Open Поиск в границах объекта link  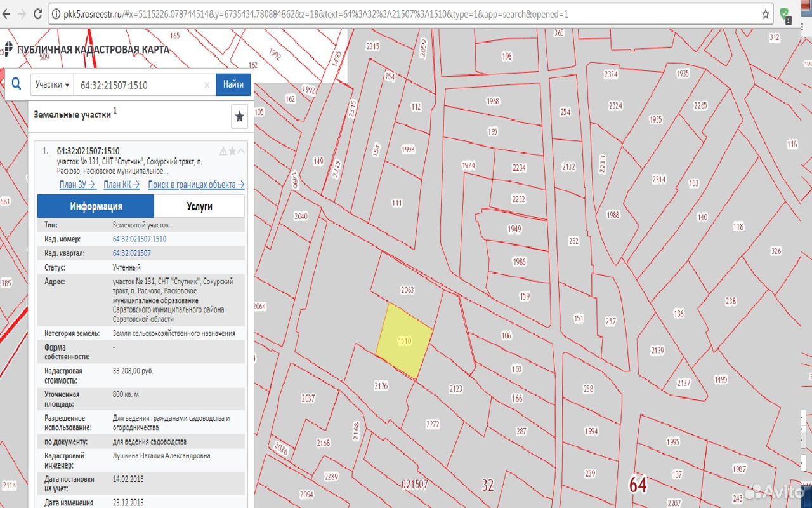click(196, 185)
